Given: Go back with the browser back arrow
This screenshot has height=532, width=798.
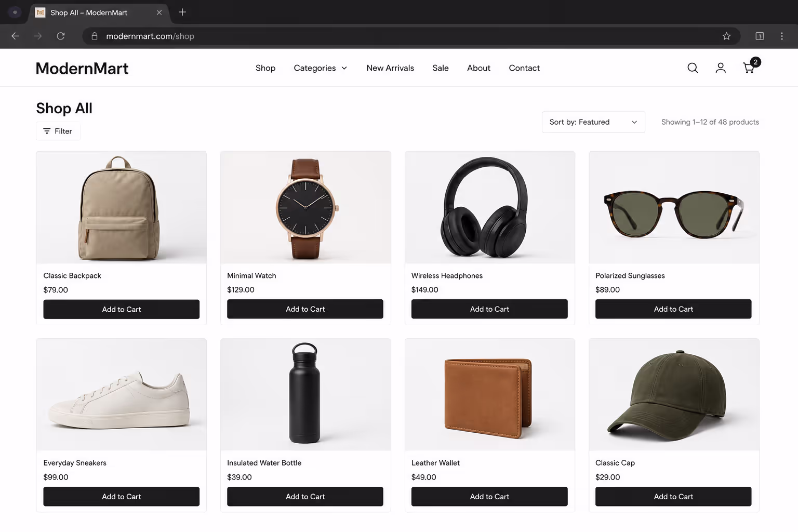Looking at the screenshot, I should 16,36.
